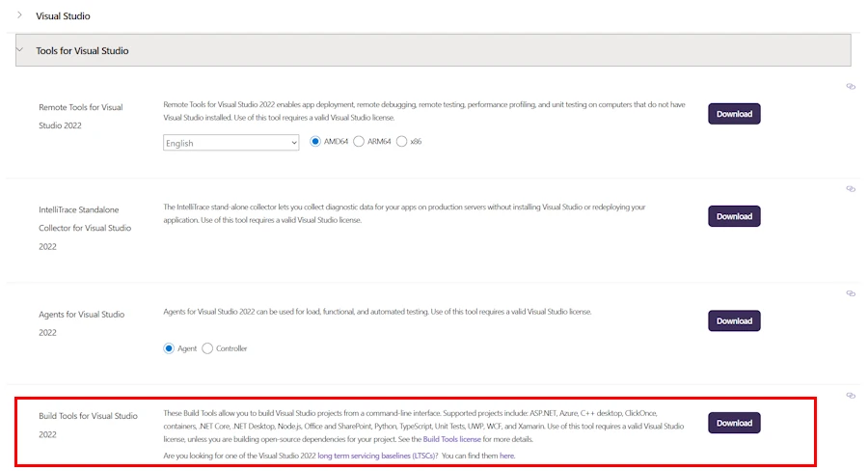Follow the 'here' link for LTSCs
The width and height of the screenshot is (868, 471).
coord(506,456)
